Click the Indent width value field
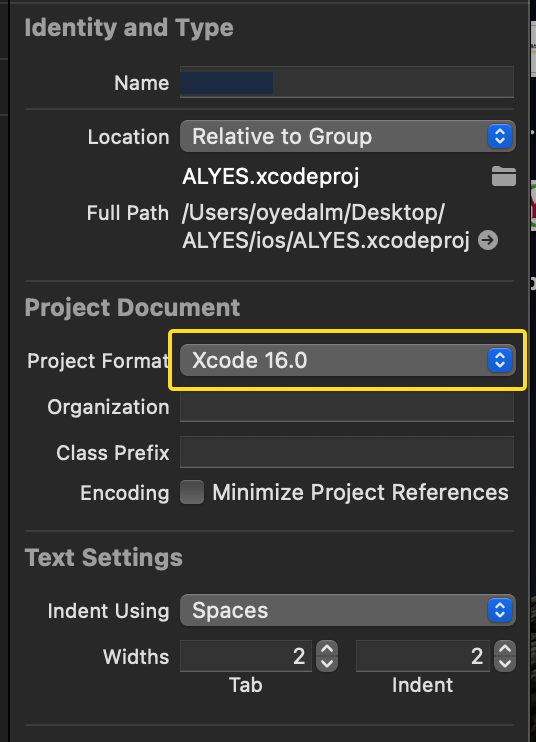Screen dimensions: 536x742 point(422,656)
